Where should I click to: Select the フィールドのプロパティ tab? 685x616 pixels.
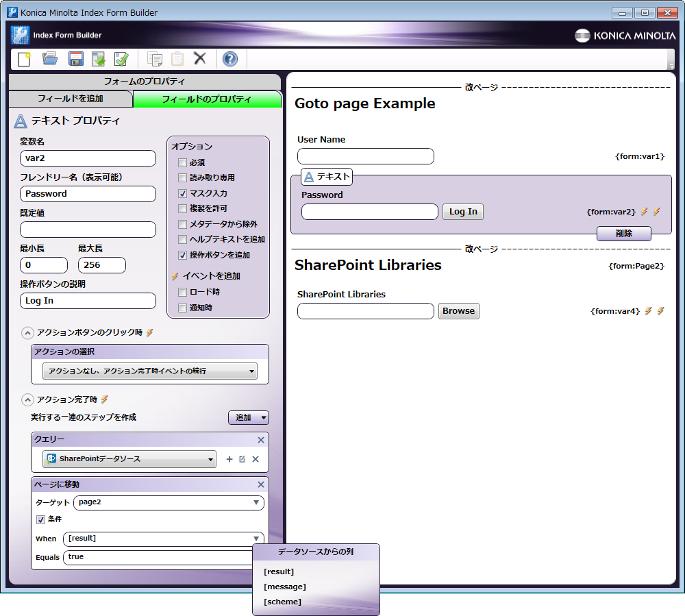coord(207,99)
